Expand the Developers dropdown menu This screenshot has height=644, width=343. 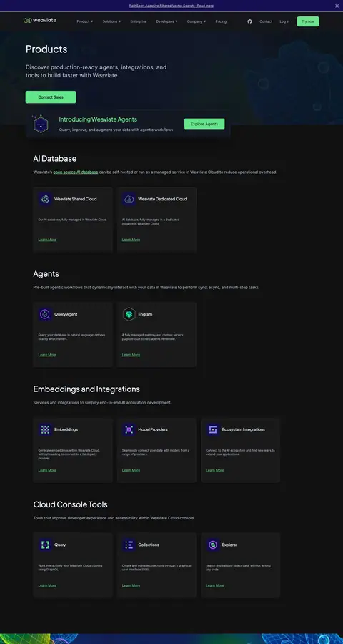click(166, 21)
